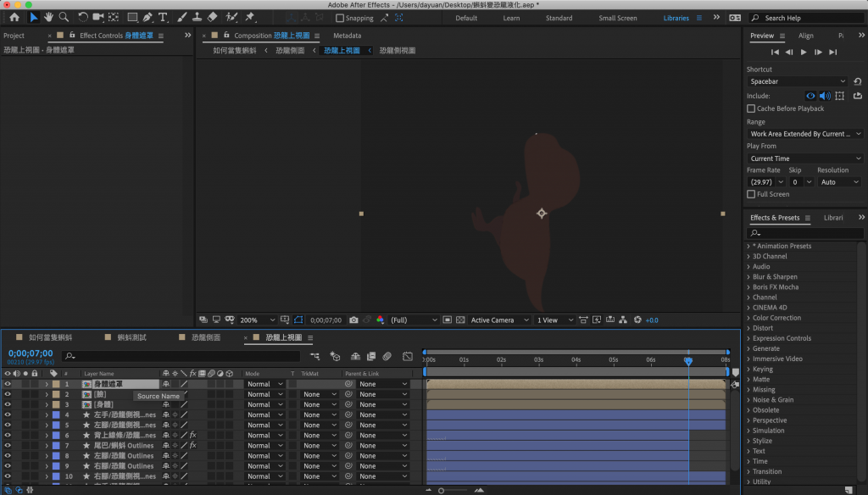Play the preview
This screenshot has height=495, width=868.
pyautogui.click(x=804, y=52)
